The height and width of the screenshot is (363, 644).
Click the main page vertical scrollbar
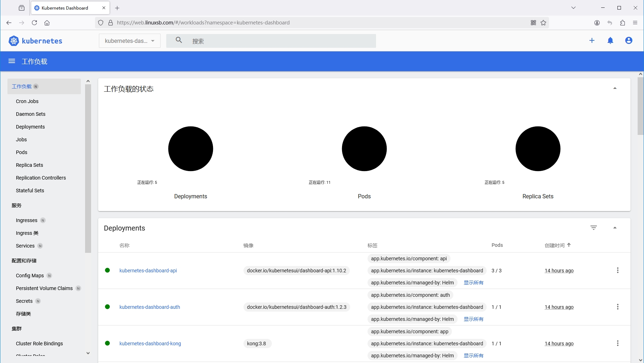pyautogui.click(x=640, y=106)
